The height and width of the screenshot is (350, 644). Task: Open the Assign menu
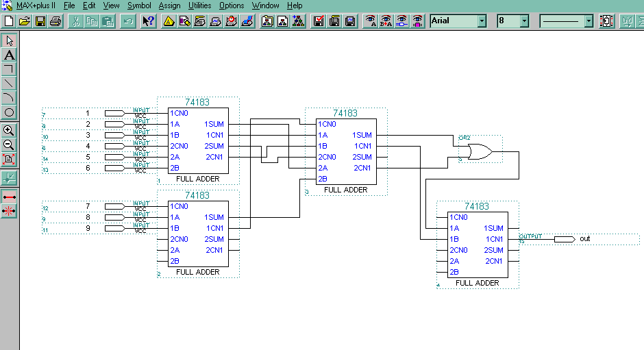click(169, 5)
